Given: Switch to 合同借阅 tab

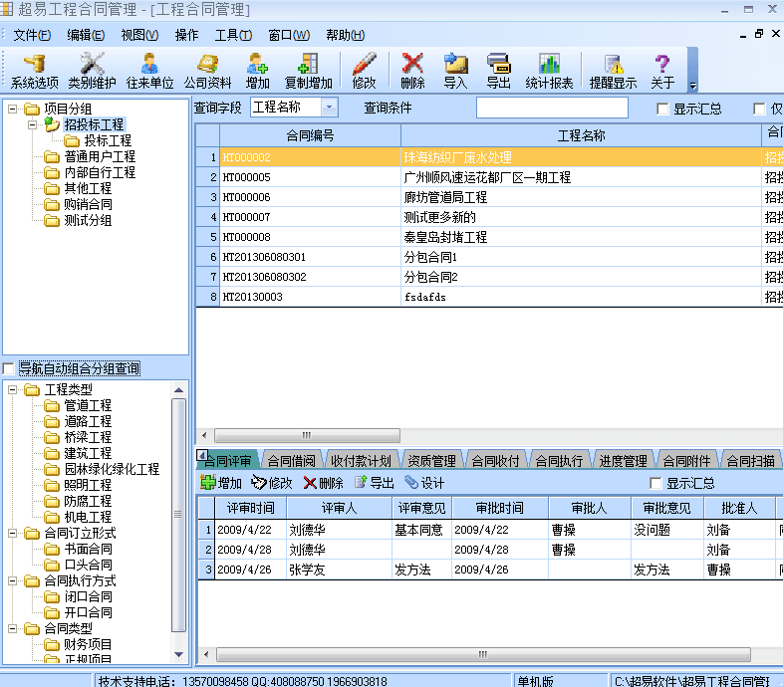Looking at the screenshot, I should click(291, 460).
